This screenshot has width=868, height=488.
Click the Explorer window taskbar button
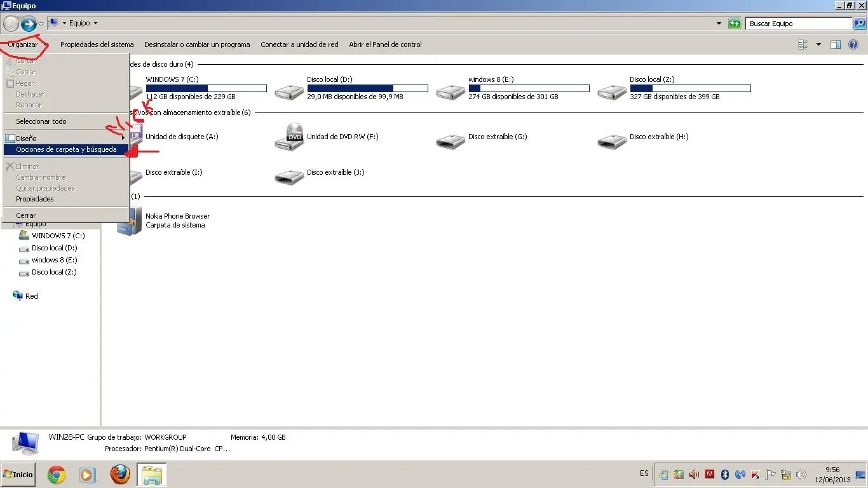tap(152, 475)
